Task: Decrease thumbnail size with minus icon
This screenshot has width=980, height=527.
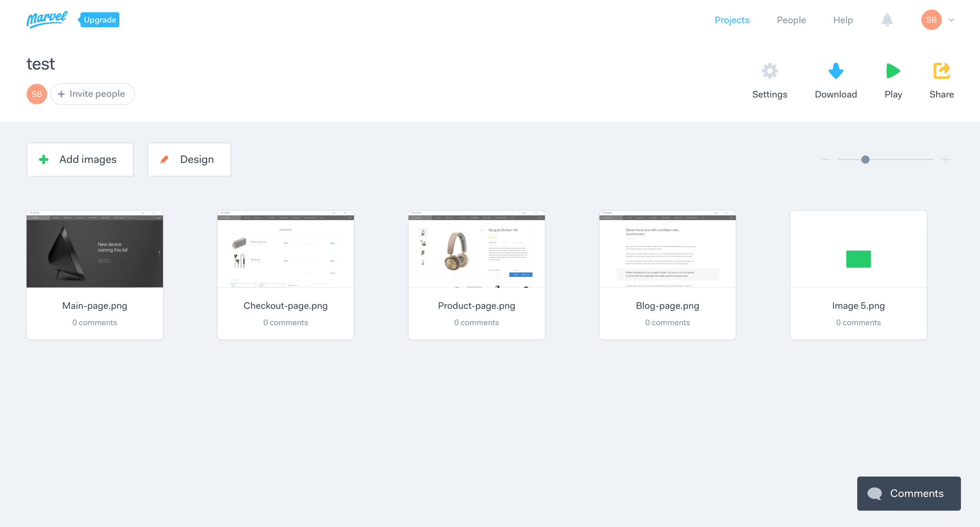Action: (825, 159)
